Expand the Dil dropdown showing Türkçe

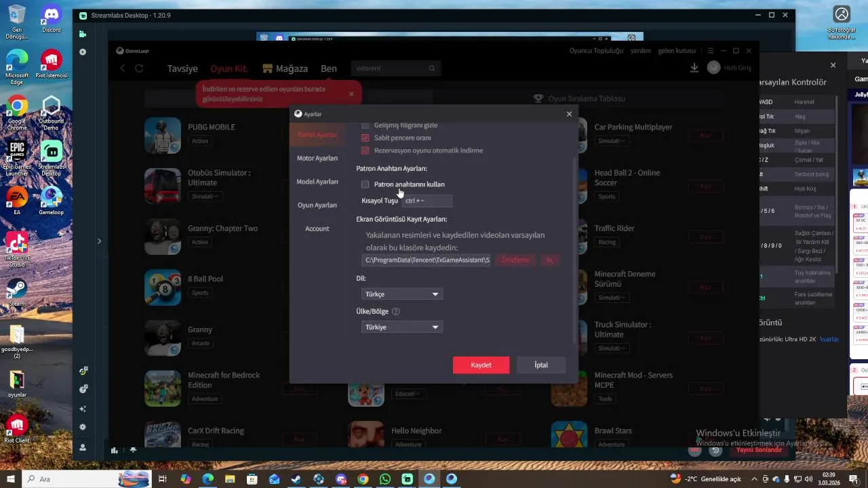pyautogui.click(x=402, y=294)
